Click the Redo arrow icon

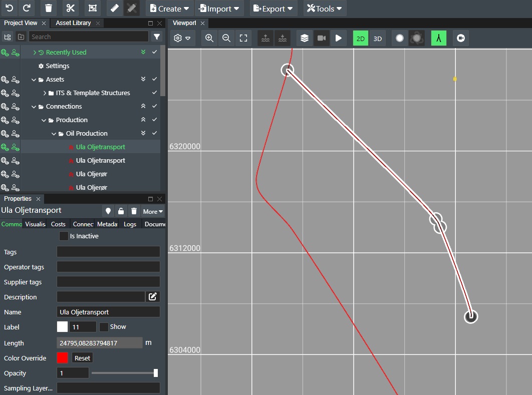pos(27,8)
